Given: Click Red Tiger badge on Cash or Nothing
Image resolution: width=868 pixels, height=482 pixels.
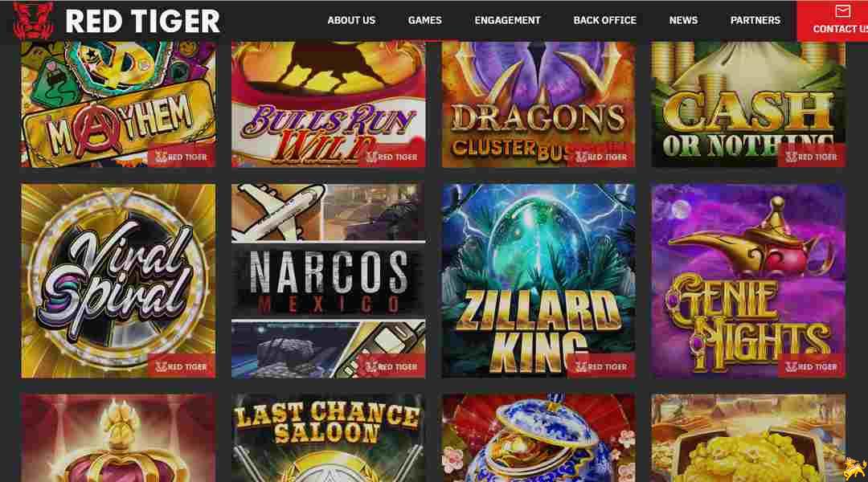Looking at the screenshot, I should 812,157.
